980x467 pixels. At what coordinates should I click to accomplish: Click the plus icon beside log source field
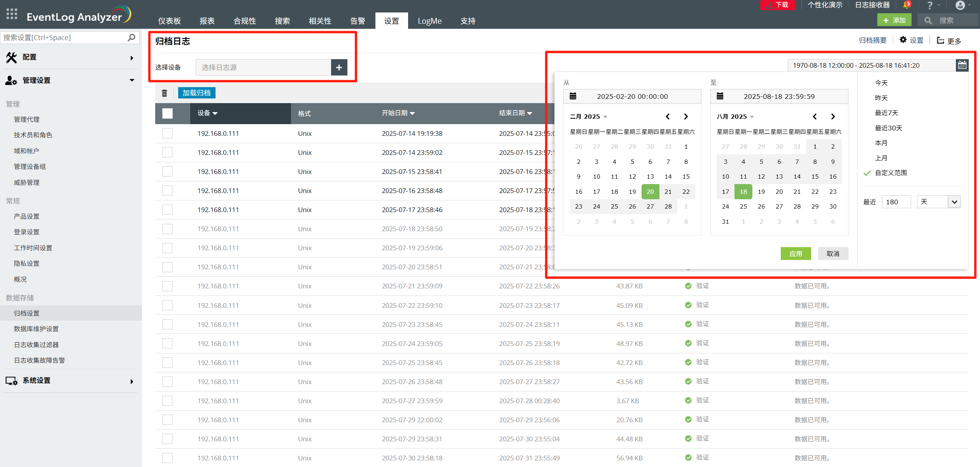click(x=339, y=67)
